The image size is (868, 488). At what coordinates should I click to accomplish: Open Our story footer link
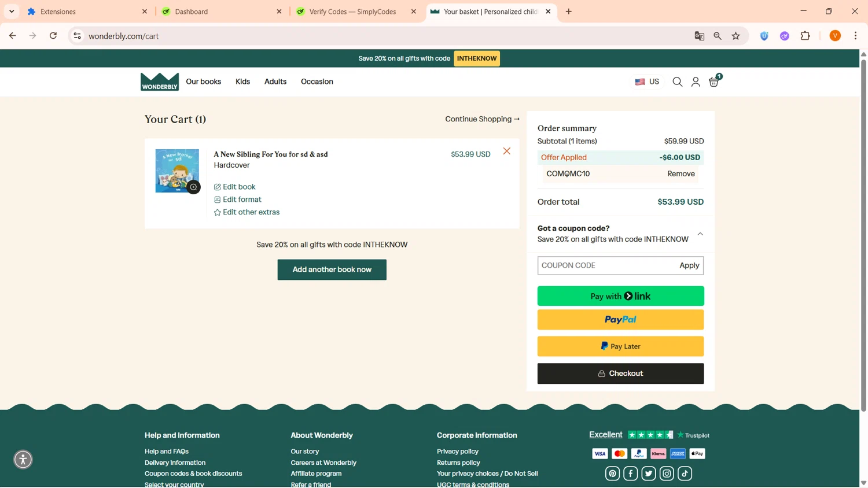click(x=305, y=452)
